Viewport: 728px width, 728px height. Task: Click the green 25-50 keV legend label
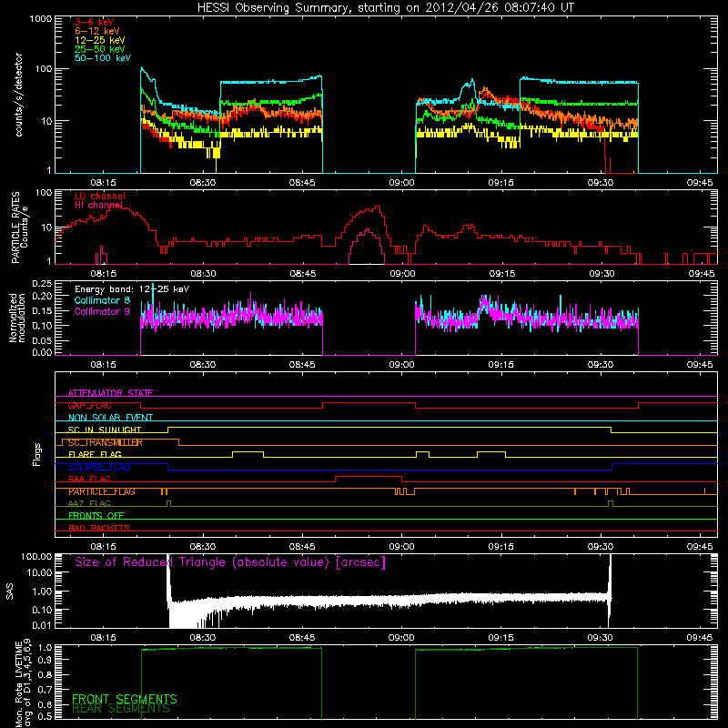click(x=100, y=49)
